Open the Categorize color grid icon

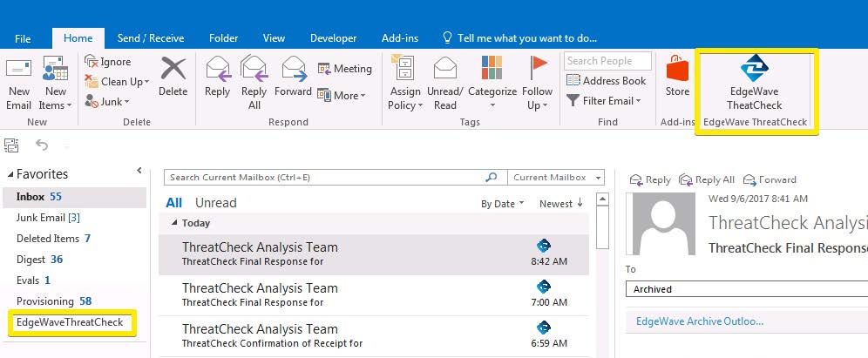click(x=492, y=67)
